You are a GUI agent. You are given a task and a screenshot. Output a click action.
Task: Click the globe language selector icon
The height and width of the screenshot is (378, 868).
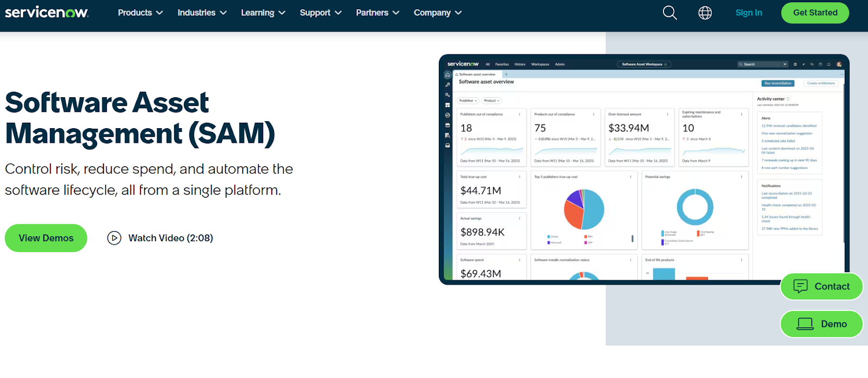(x=705, y=12)
